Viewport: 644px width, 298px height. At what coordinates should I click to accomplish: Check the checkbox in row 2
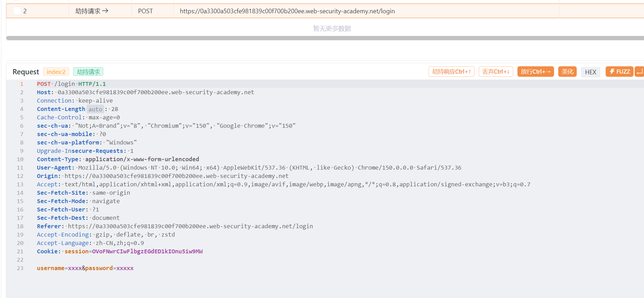[17, 11]
